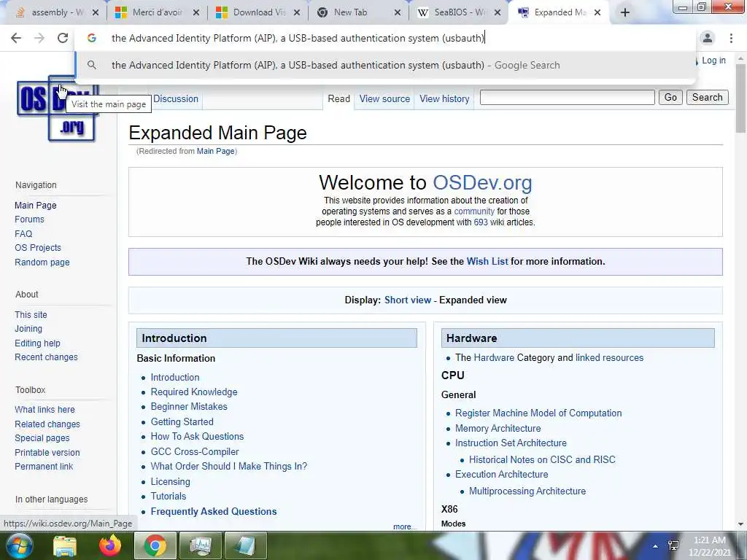Click the browser forward arrow
The width and height of the screenshot is (747, 560).
(39, 38)
